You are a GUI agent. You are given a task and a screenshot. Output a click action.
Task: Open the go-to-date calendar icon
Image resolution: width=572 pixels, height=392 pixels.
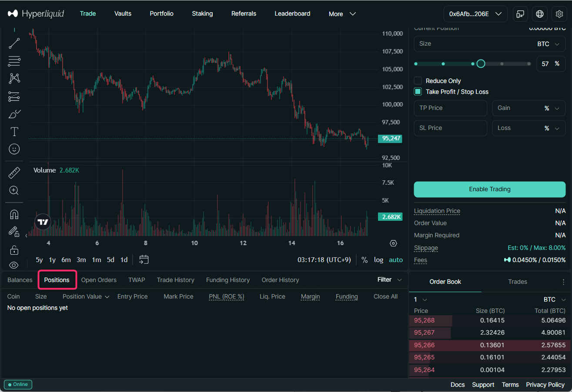144,259
